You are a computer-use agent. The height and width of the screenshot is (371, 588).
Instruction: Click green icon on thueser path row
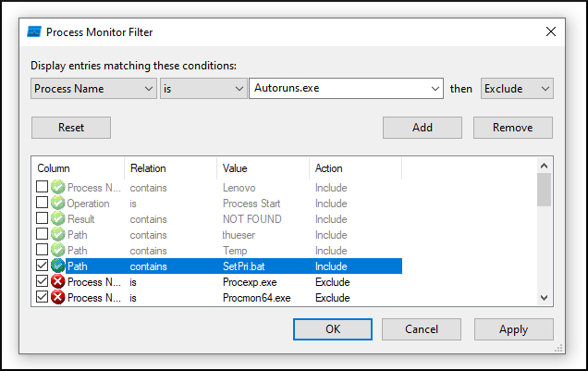point(58,235)
